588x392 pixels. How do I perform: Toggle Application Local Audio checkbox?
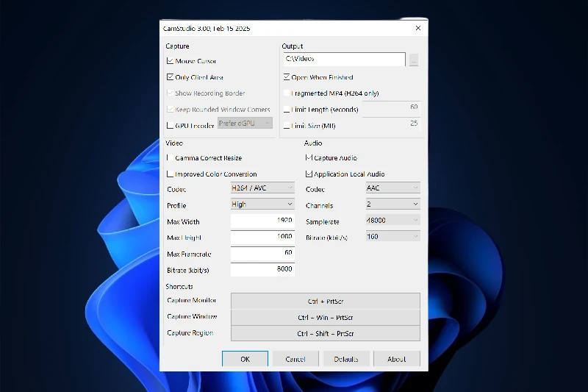coord(309,174)
